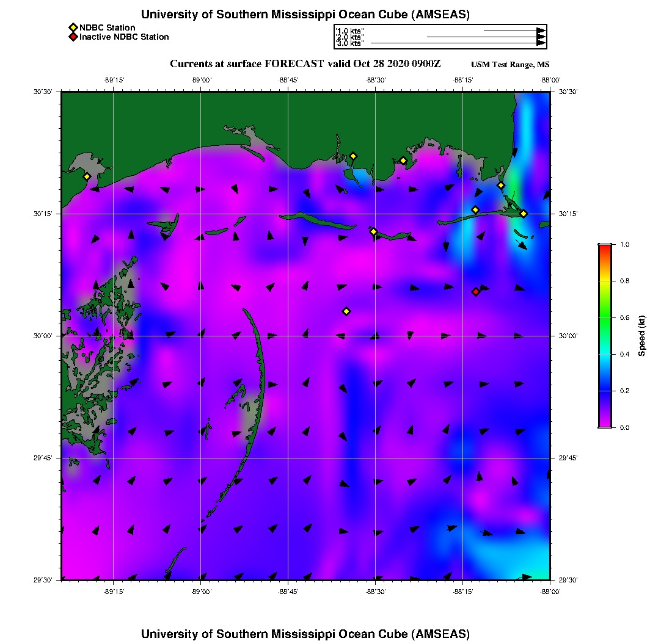
Task: Click the Speed (kt) colorbar label
Action: (x=642, y=336)
